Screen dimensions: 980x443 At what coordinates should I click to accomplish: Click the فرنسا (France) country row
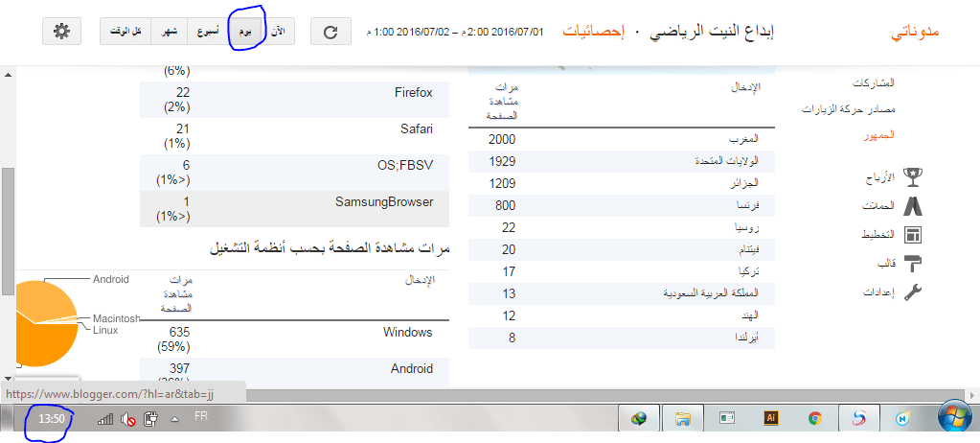622,205
